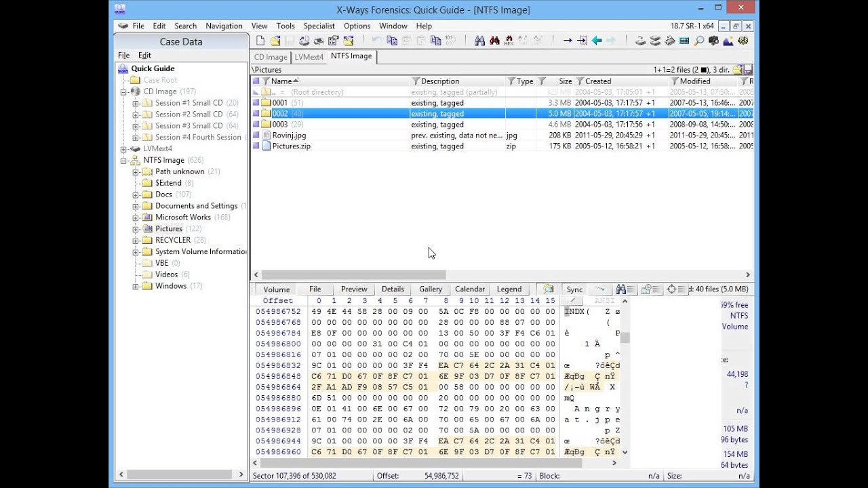Click the event list clock icon
Image resolution: width=868 pixels, height=488 pixels.
(650, 289)
